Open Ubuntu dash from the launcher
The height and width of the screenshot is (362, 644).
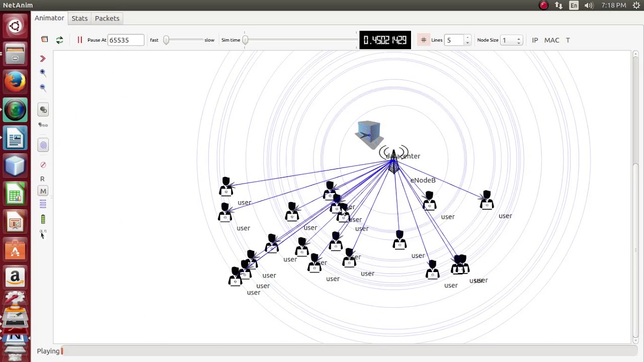click(x=15, y=26)
